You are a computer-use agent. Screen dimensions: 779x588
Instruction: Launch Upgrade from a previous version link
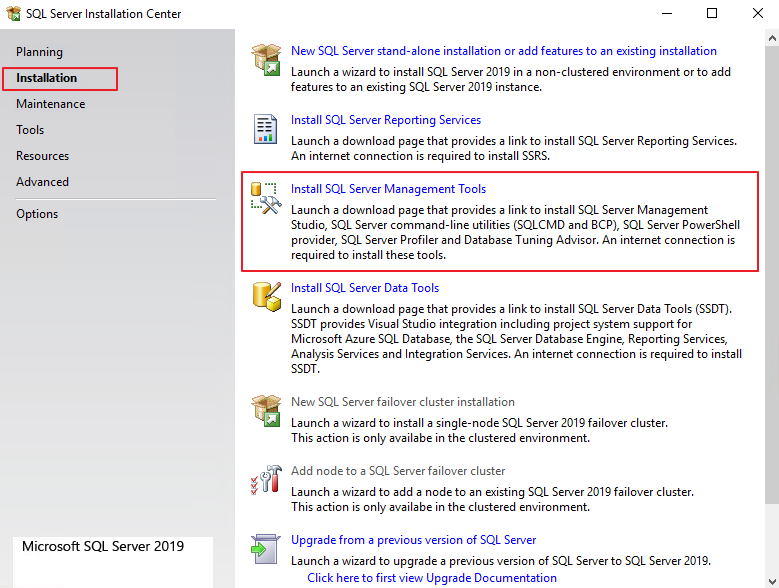pos(413,540)
